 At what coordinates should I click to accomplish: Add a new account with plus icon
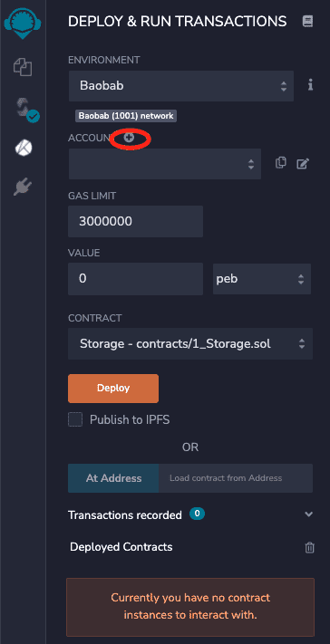[129, 139]
